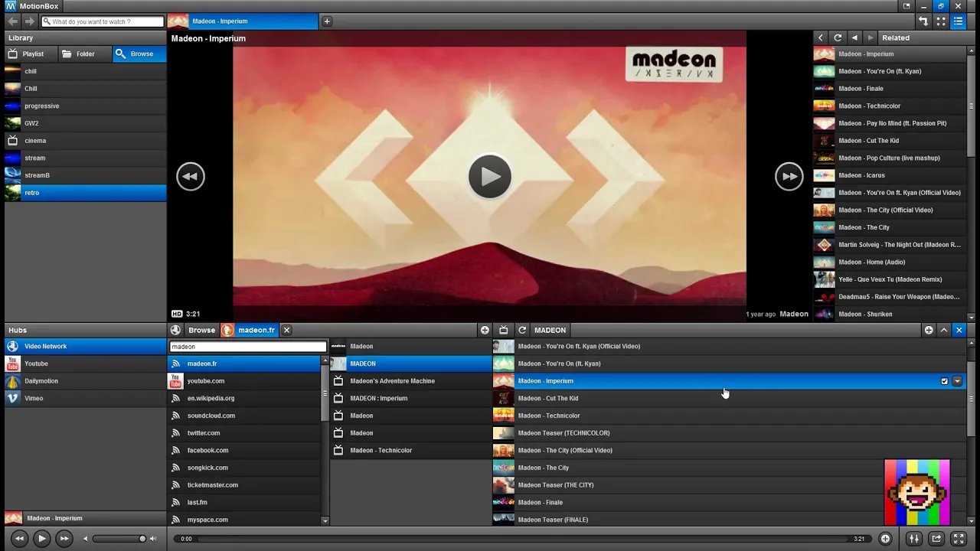Viewport: 980px width, 551px height.
Task: Switch to the list view mode icon
Action: [x=958, y=21]
